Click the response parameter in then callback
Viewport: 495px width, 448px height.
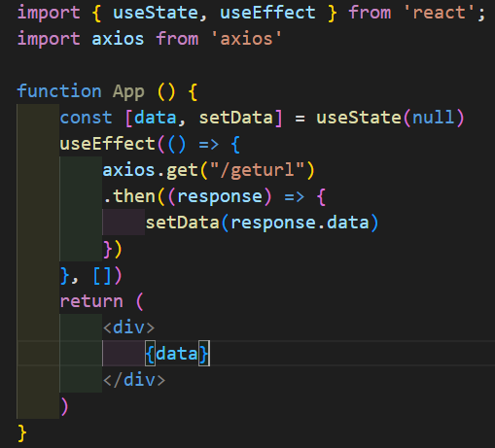pyautogui.click(x=220, y=197)
